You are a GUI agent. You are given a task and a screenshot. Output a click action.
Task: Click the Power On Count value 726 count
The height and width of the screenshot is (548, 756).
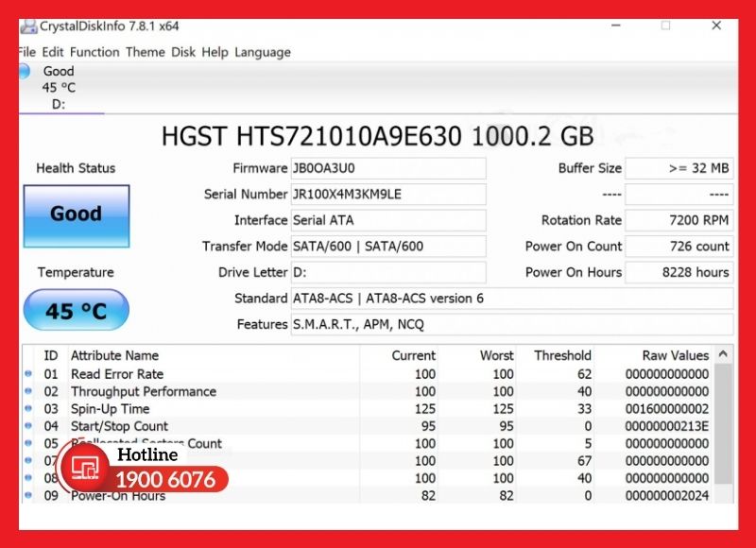(x=679, y=247)
